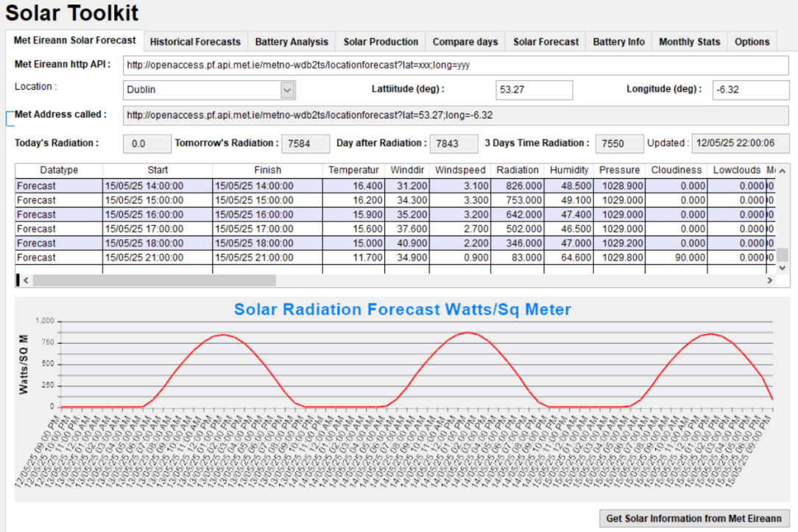Click radiation value 642.000

click(x=518, y=215)
